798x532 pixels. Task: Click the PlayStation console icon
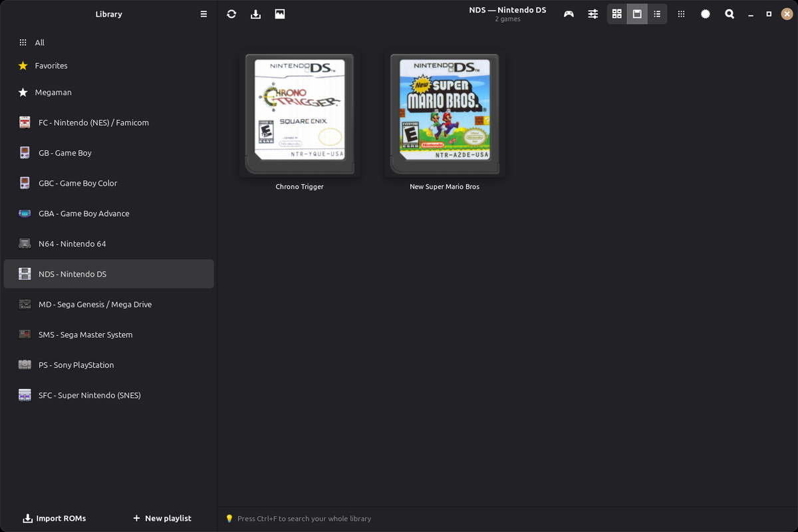click(x=25, y=365)
